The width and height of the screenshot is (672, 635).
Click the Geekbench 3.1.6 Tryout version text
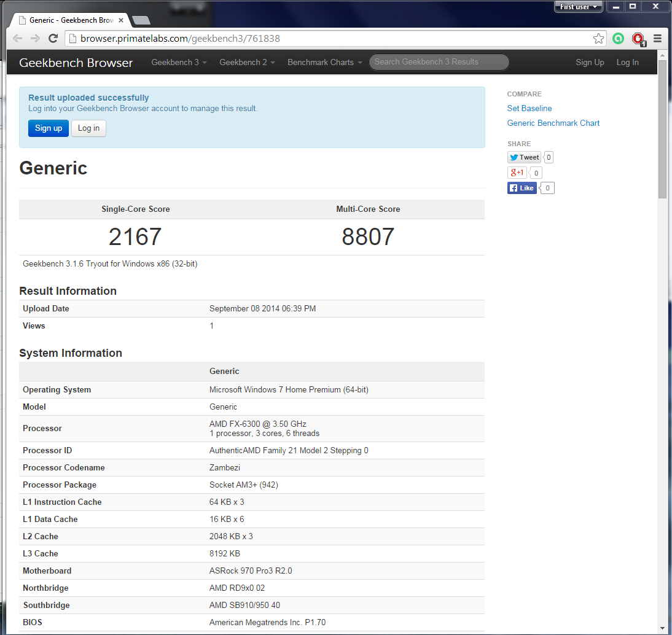tap(110, 263)
